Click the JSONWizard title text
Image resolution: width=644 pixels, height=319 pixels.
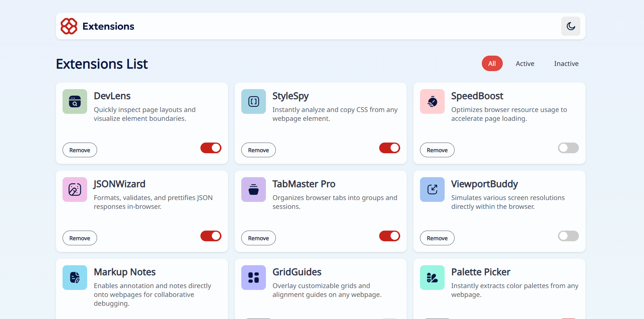[119, 184]
